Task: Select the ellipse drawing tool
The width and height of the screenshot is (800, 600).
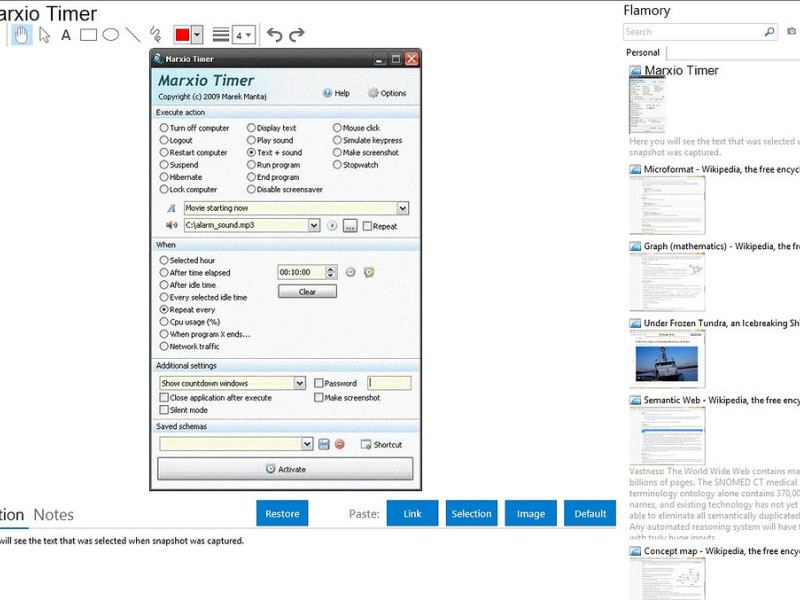Action: 111,35
